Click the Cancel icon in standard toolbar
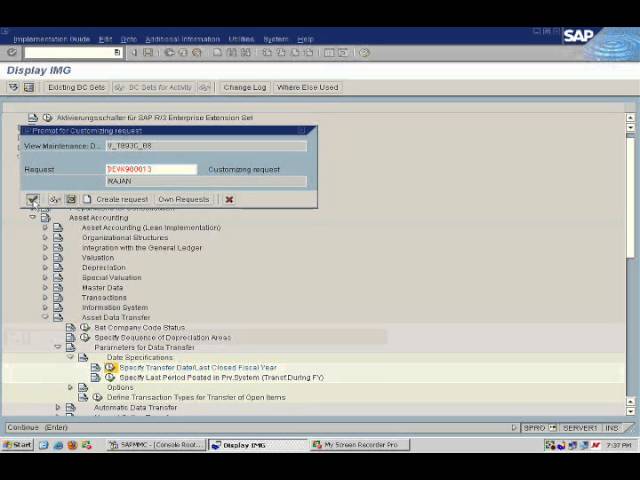This screenshot has height=480, width=640. click(197, 52)
